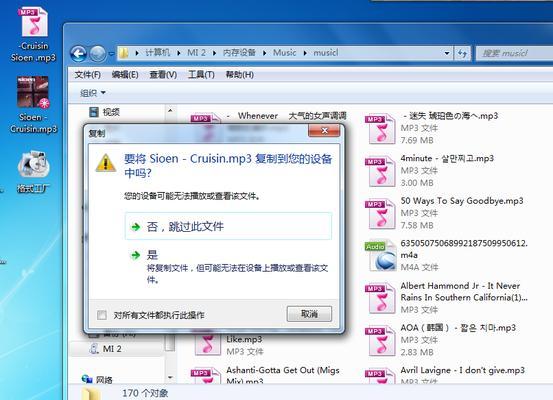This screenshot has height=400, width=553.
Task: Select the 格式工厂 desktop icon
Action: 33,171
